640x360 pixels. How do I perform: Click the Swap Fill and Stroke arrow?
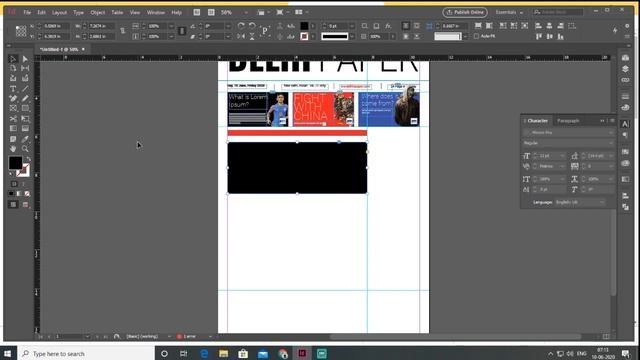(28, 159)
